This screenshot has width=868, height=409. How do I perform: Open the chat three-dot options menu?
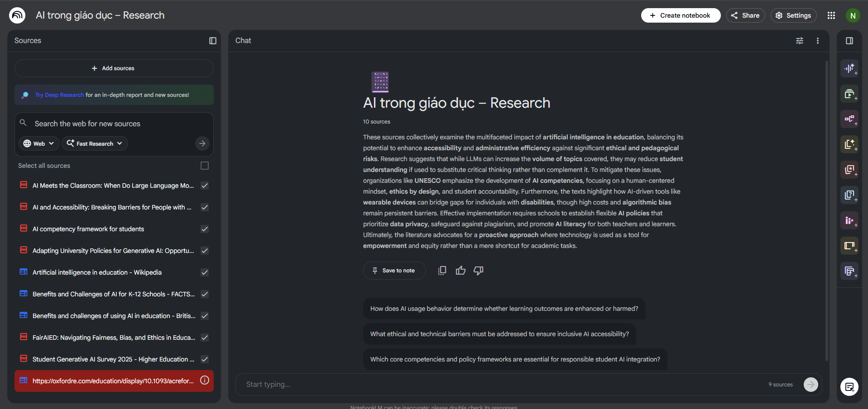[x=818, y=41]
